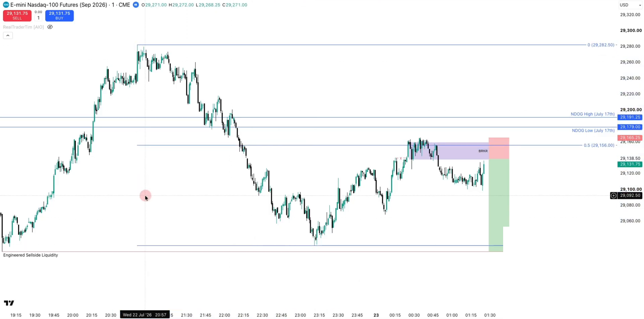The height and width of the screenshot is (319, 644).
Task: Click the replay mode icon beside CME
Action: click(136, 5)
